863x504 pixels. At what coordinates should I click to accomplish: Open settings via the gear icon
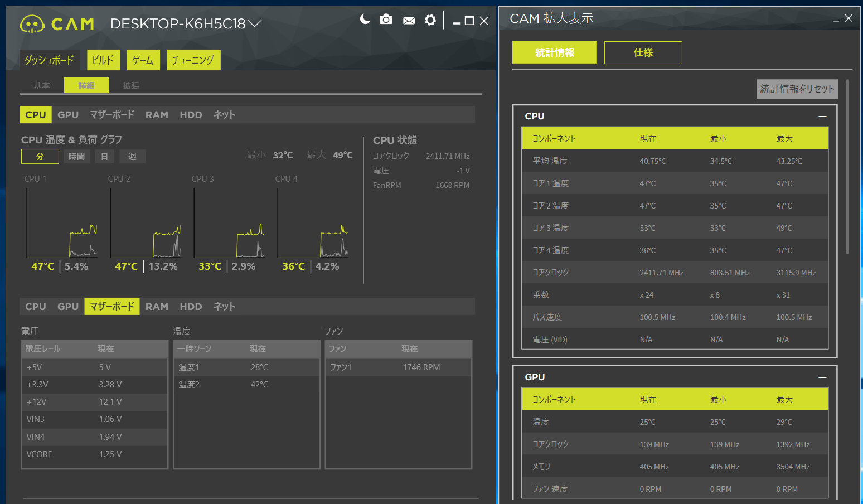(430, 20)
